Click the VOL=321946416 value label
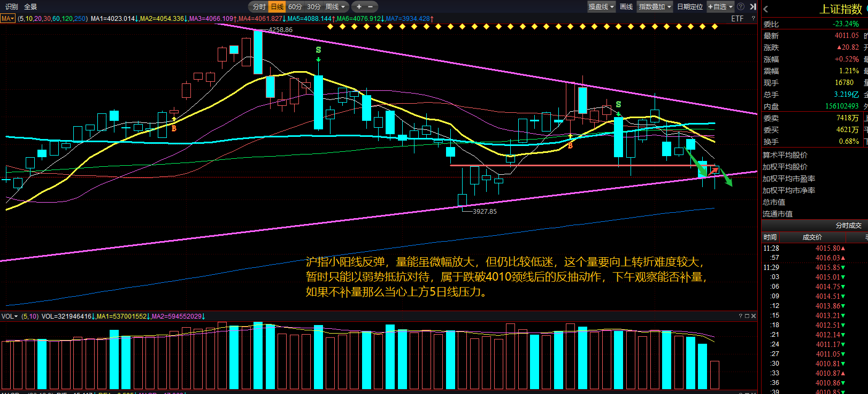 pos(68,316)
